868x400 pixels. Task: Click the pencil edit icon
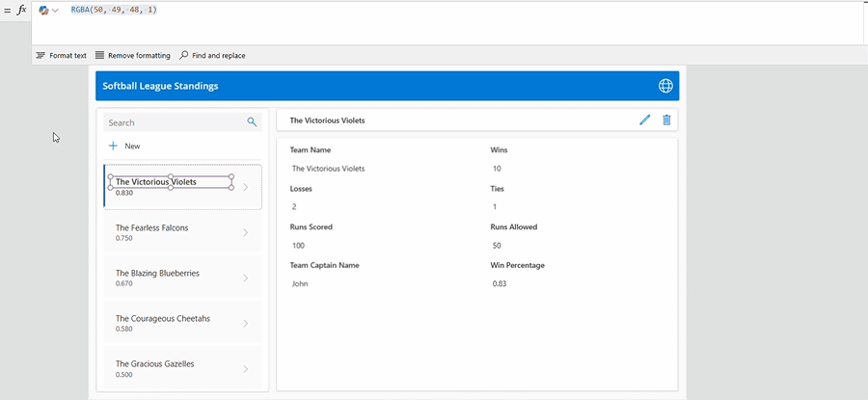[x=645, y=120]
